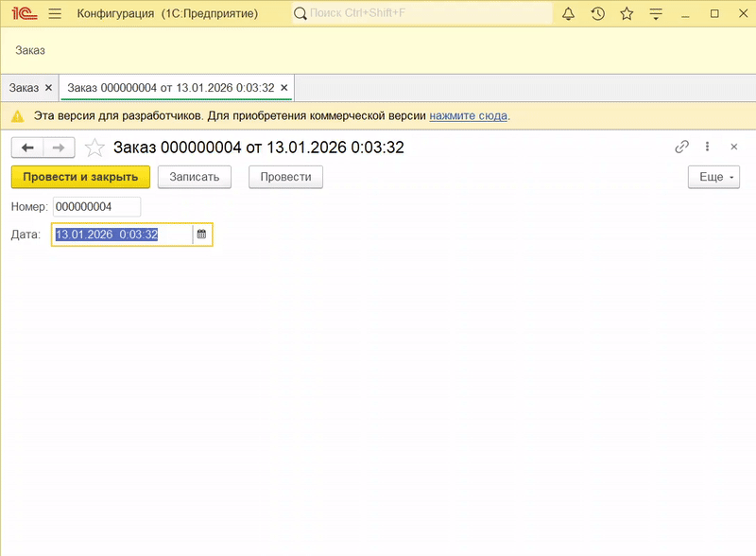Screen dimensions: 756x556
Task: Click the Дата: label
Action: click(26, 235)
